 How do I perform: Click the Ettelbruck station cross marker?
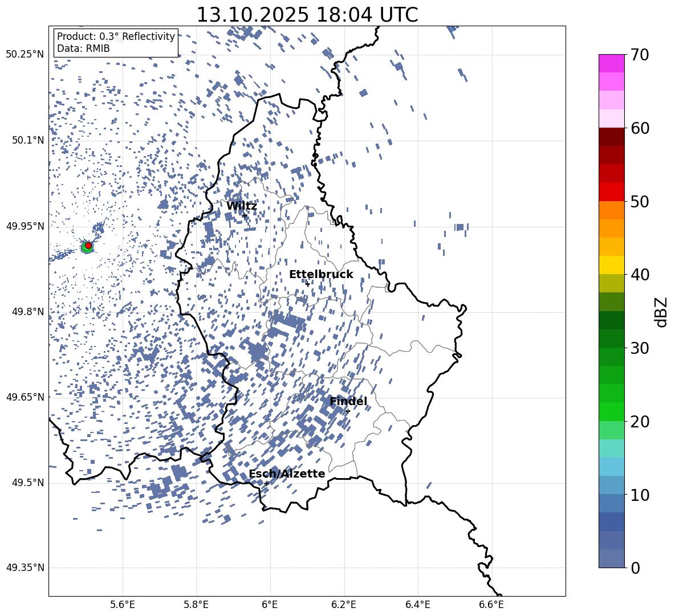(307, 284)
